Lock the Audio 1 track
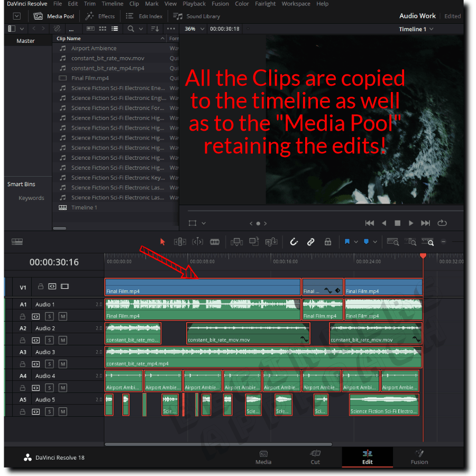Viewport: 476px width, 476px height. (x=23, y=316)
